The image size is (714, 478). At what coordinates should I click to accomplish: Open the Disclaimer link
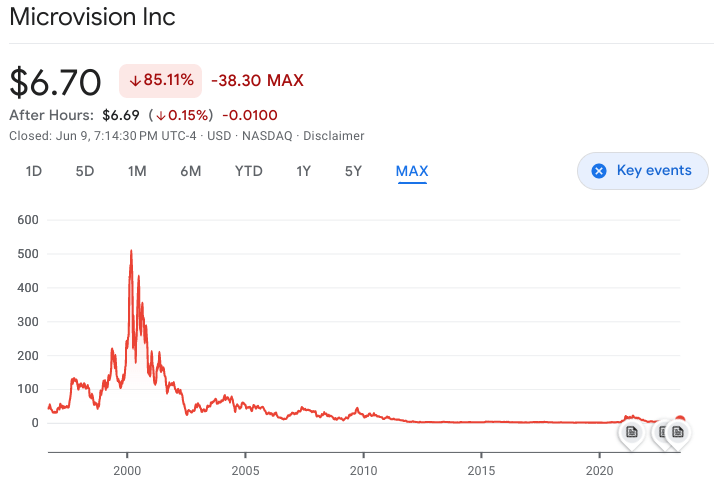[x=334, y=136]
